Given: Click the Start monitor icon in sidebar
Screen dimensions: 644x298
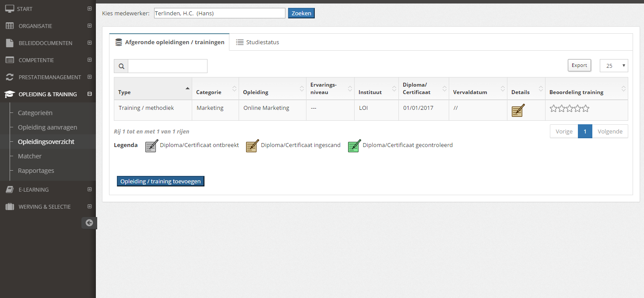Looking at the screenshot, I should [x=9, y=9].
